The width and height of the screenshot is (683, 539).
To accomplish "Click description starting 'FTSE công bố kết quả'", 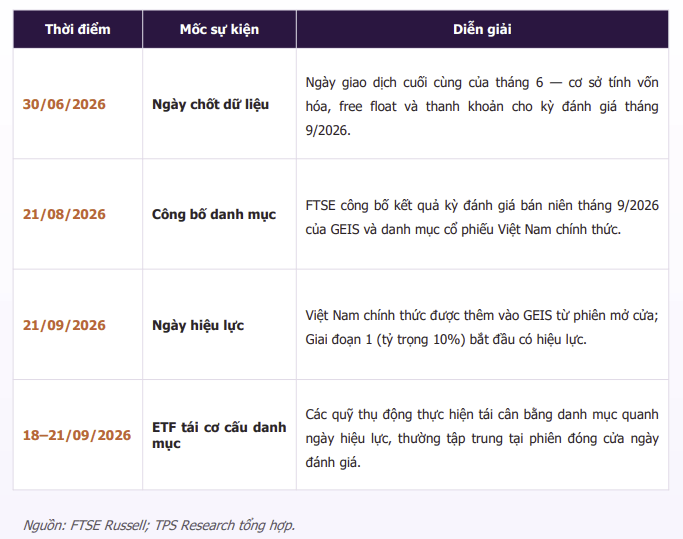I will [482, 217].
